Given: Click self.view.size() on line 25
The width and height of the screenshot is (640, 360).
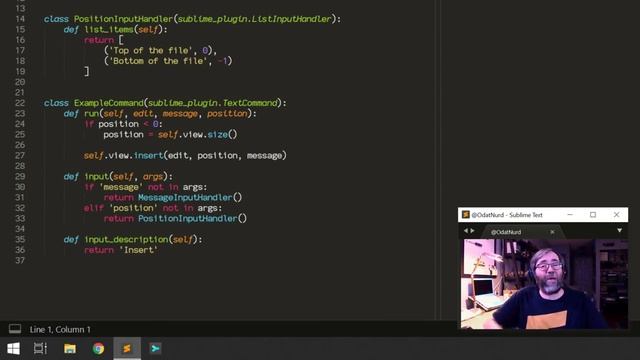Looking at the screenshot, I should (197, 134).
